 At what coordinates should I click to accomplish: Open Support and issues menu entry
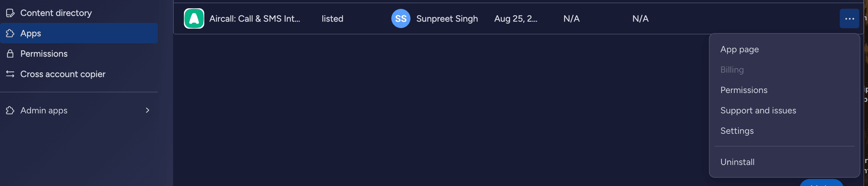coord(758,111)
